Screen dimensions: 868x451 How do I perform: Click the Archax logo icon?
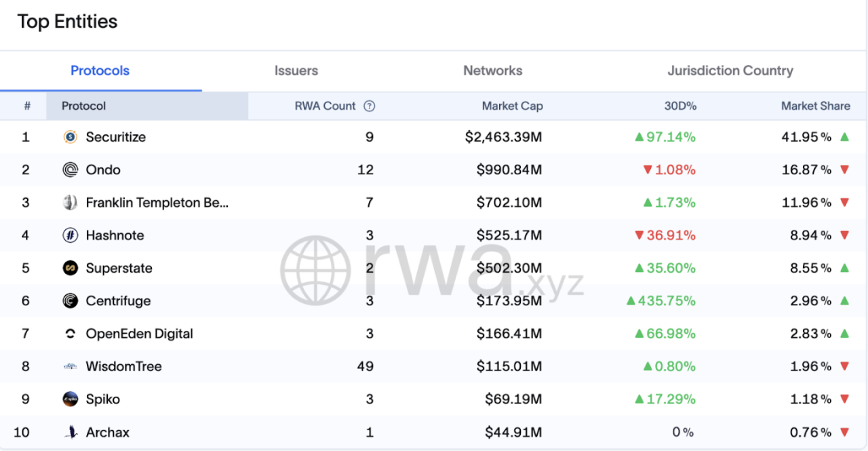71,432
